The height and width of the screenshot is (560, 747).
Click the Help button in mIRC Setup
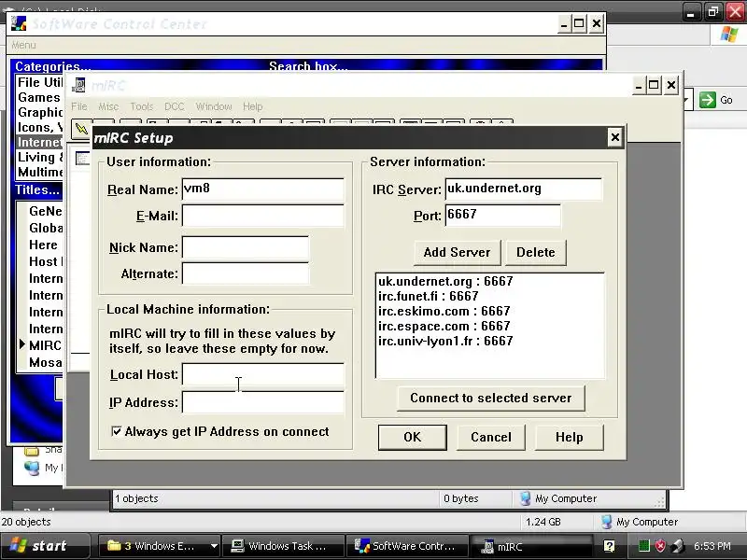point(569,437)
